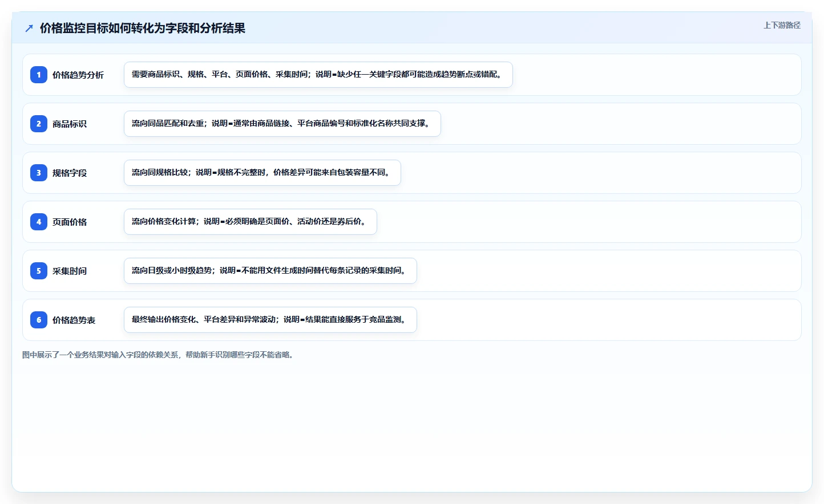This screenshot has width=824, height=504.
Task: Click step badge number 5
Action: pyautogui.click(x=39, y=271)
